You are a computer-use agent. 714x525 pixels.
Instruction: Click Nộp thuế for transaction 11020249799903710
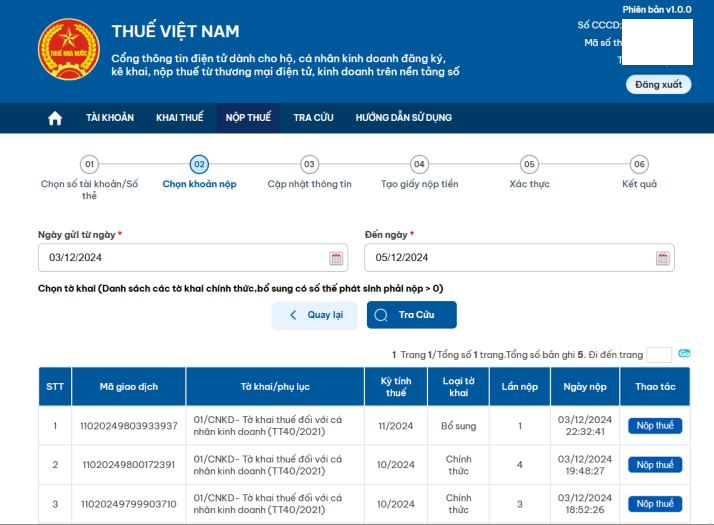click(x=655, y=504)
